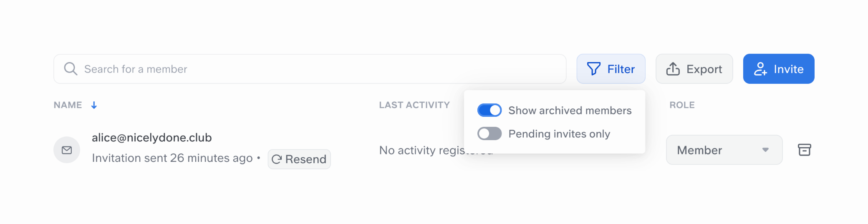868x224 pixels.
Task: Sort by the NAME column header
Action: click(68, 105)
